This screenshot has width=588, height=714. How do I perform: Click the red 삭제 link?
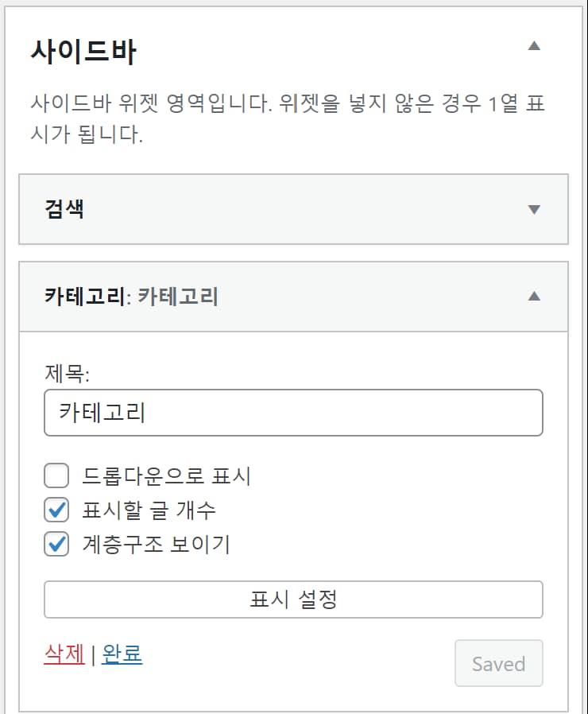pos(64,654)
